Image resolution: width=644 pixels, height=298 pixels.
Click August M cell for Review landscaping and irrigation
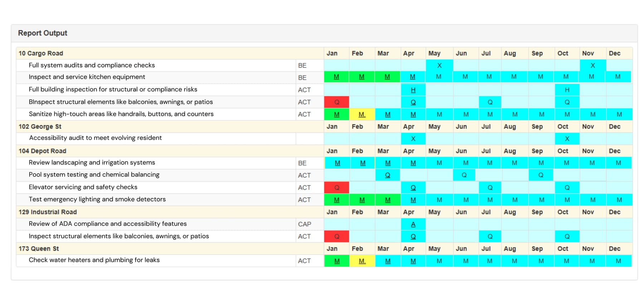tap(514, 163)
